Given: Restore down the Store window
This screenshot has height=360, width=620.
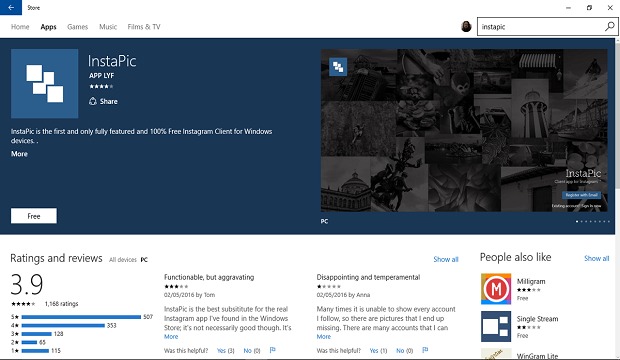Looking at the screenshot, I should [x=589, y=8].
